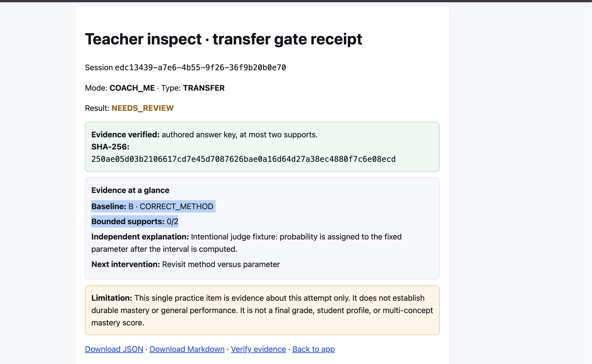Select the session ID text
This screenshot has height=364, width=592.
coord(200,67)
